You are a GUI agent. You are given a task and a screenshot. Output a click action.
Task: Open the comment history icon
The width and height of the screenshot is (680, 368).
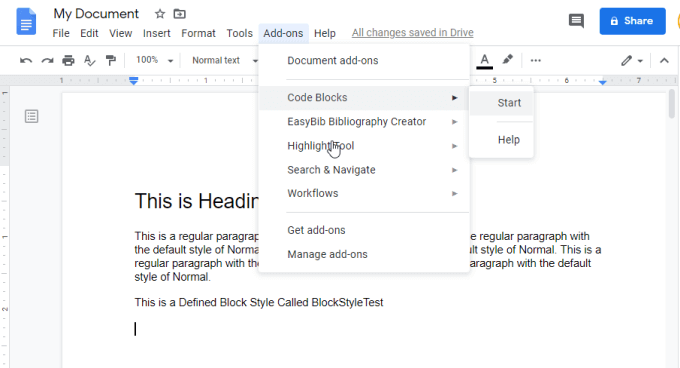[x=576, y=20]
